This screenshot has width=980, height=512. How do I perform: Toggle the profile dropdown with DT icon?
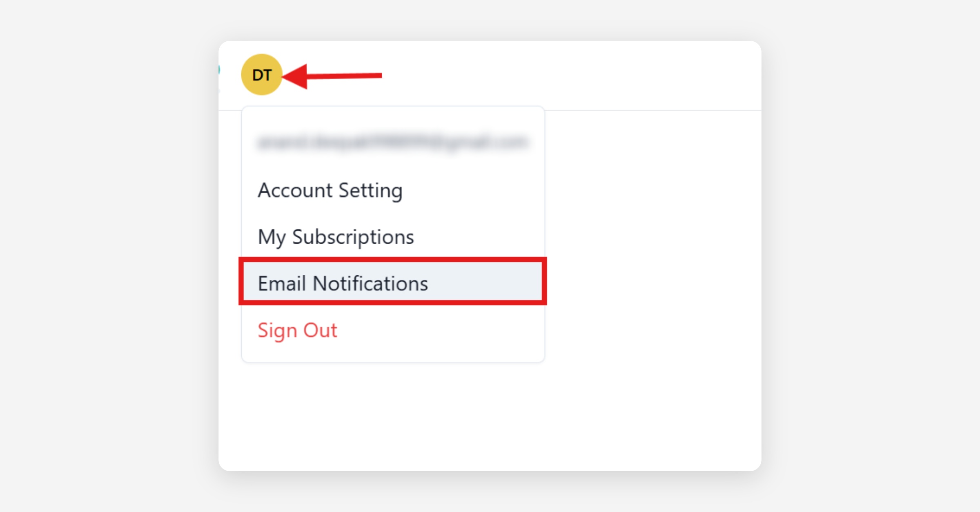coord(262,75)
